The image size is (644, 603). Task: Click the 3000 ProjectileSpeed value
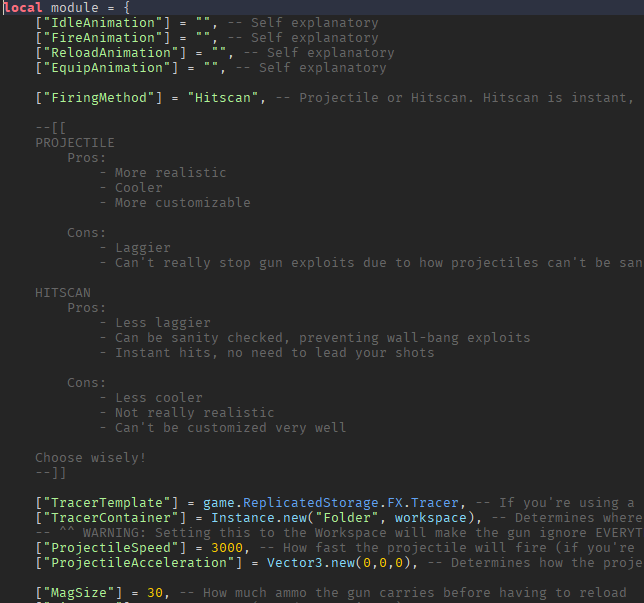pos(227,548)
